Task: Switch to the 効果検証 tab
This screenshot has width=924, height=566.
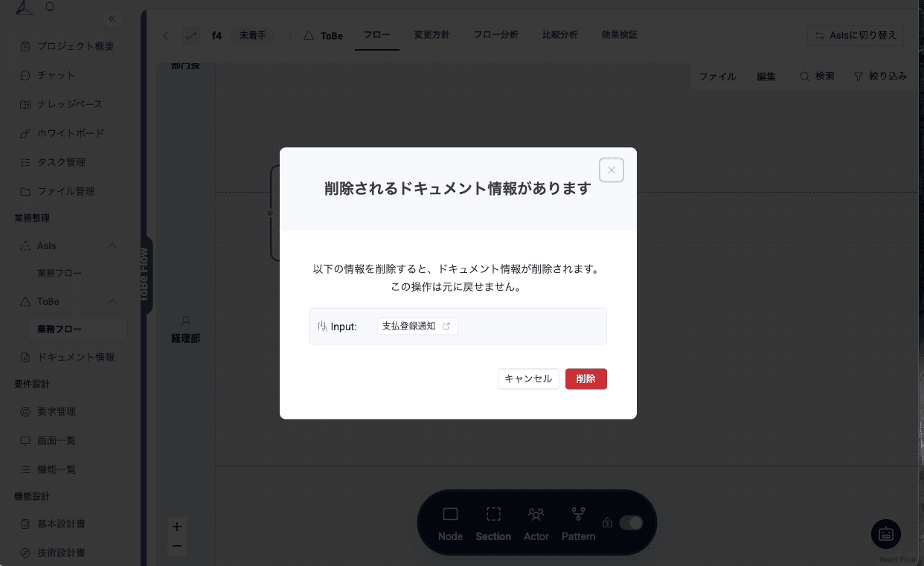Action: tap(619, 35)
